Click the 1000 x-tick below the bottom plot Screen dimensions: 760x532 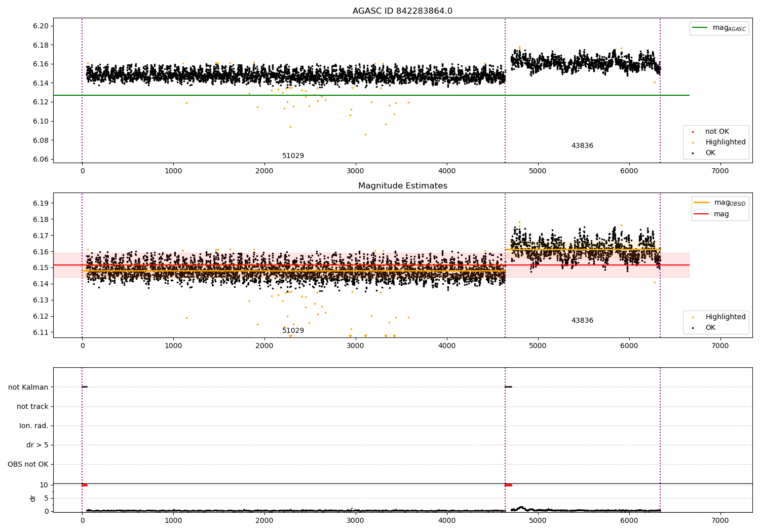pos(173,521)
